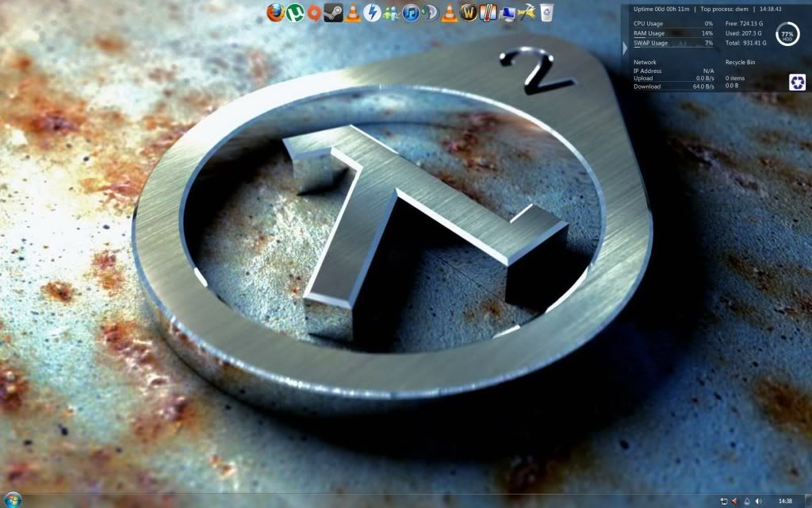Click the Download 64.0 B/s row
The image size is (812, 508).
pyautogui.click(x=673, y=87)
